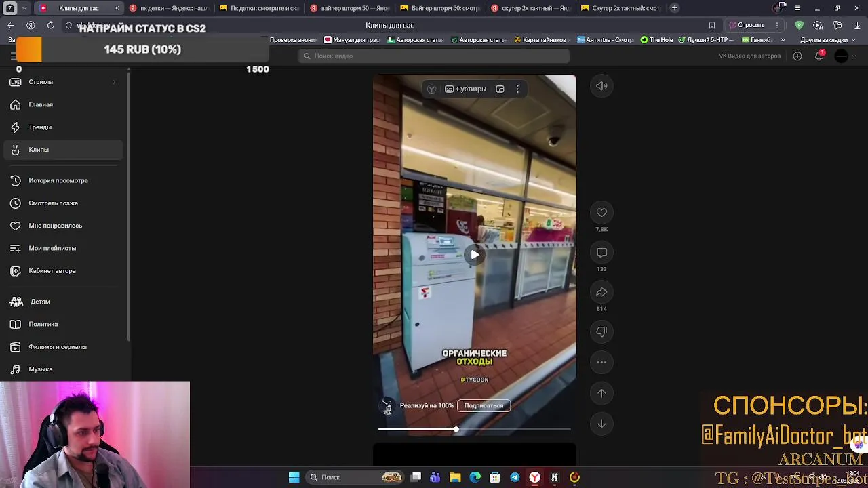
Task: Open VK Видео для авторов link
Action: click(x=749, y=56)
